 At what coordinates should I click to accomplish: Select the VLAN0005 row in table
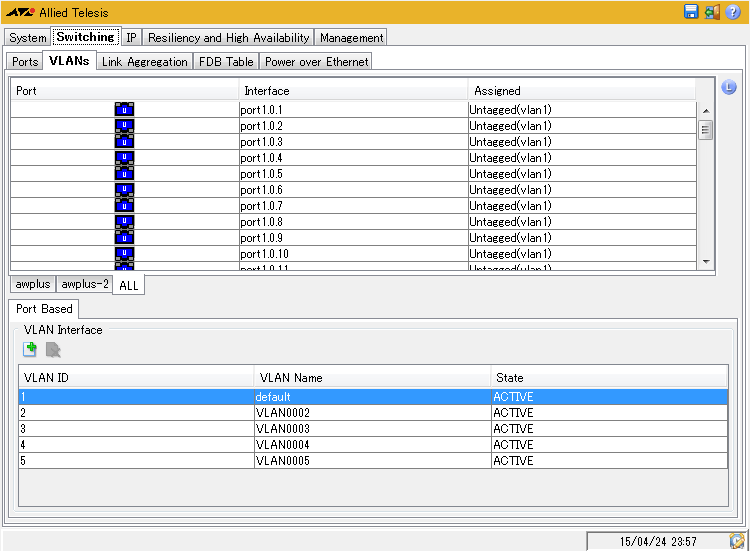(372, 461)
